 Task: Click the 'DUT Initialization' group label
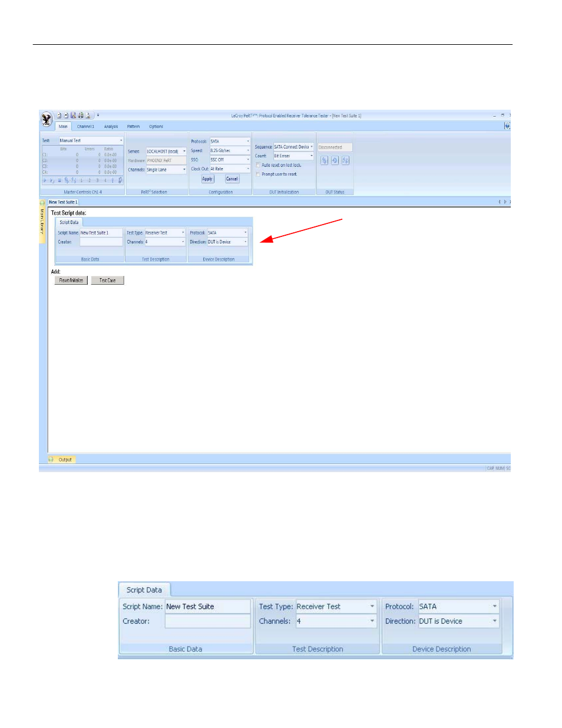[x=284, y=192]
